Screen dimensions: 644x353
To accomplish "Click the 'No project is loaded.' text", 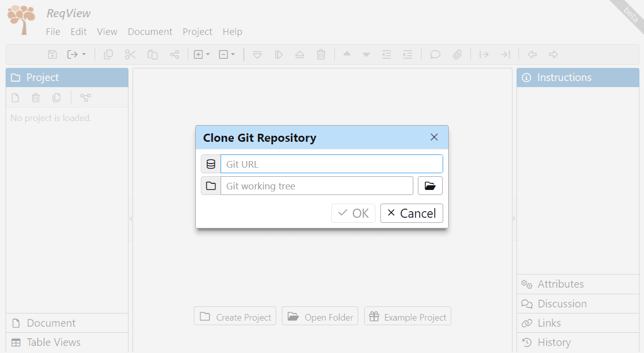I will pyautogui.click(x=51, y=118).
